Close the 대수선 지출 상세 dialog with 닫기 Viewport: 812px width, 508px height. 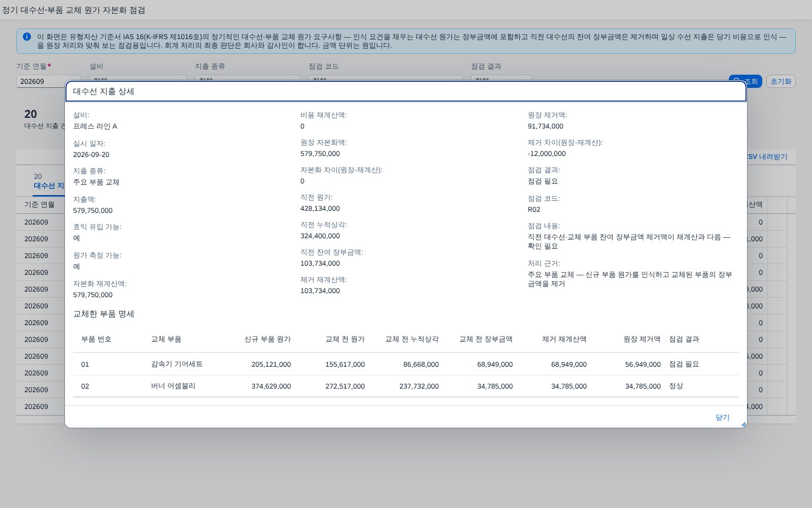pos(722,417)
